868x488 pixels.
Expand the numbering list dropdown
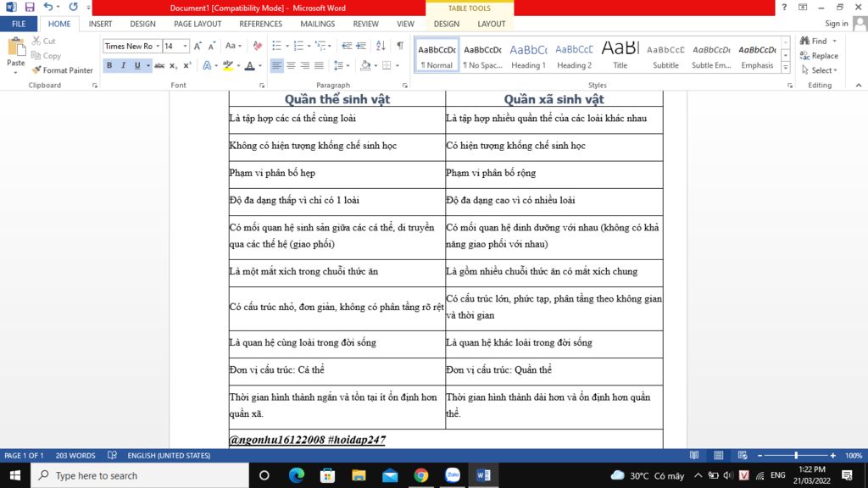(309, 46)
